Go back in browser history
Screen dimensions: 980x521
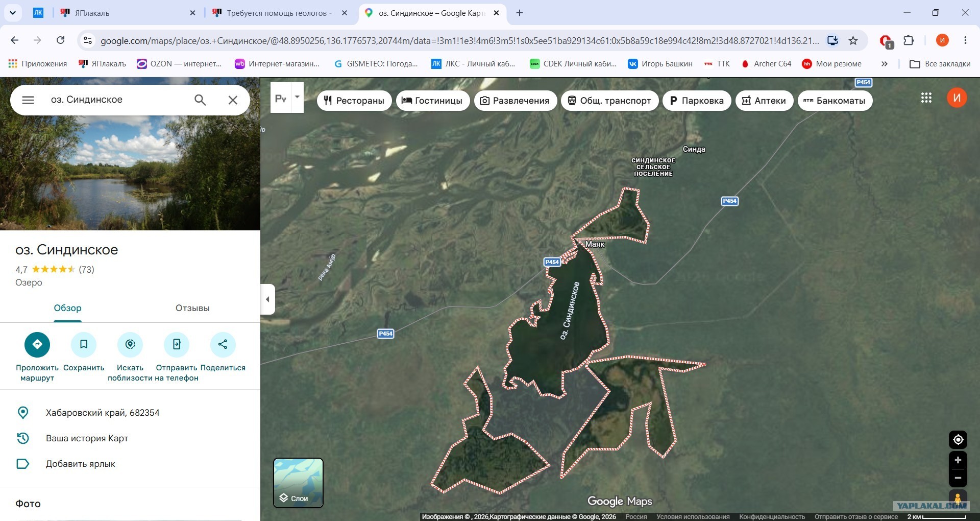(15, 40)
